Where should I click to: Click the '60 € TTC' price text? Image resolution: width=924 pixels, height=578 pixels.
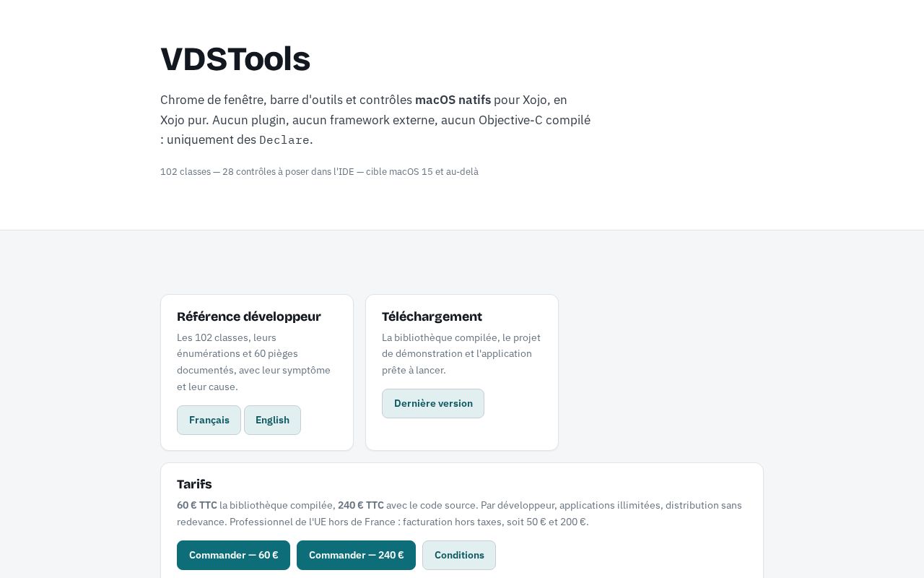[x=197, y=505]
